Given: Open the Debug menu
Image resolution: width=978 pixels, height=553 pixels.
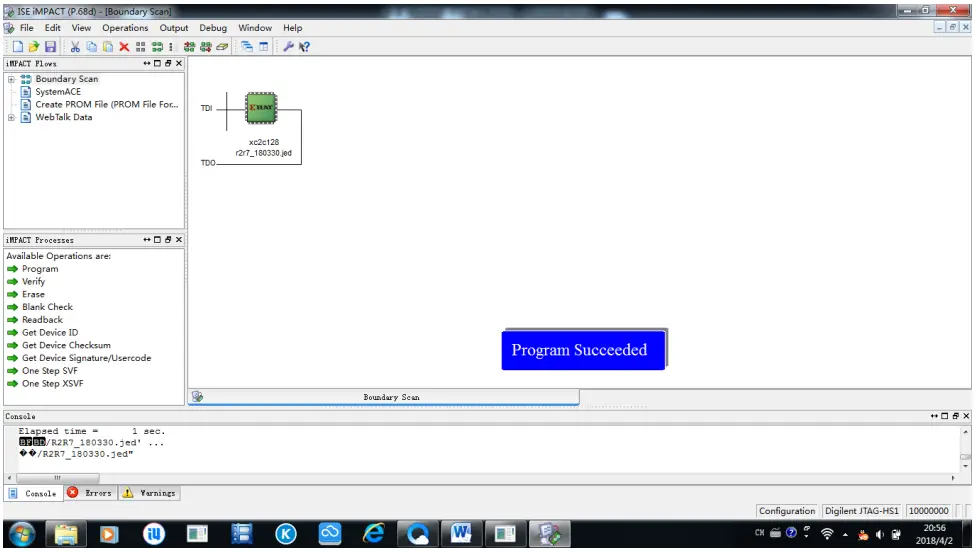Looking at the screenshot, I should [213, 28].
